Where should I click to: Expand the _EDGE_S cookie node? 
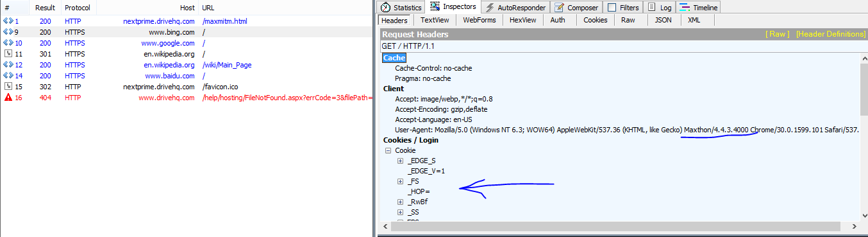(x=400, y=161)
